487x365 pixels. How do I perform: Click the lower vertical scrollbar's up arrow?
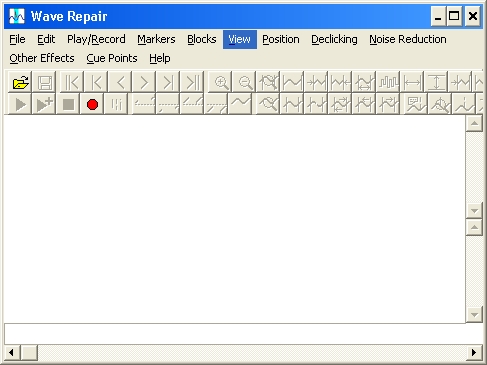[x=474, y=228]
